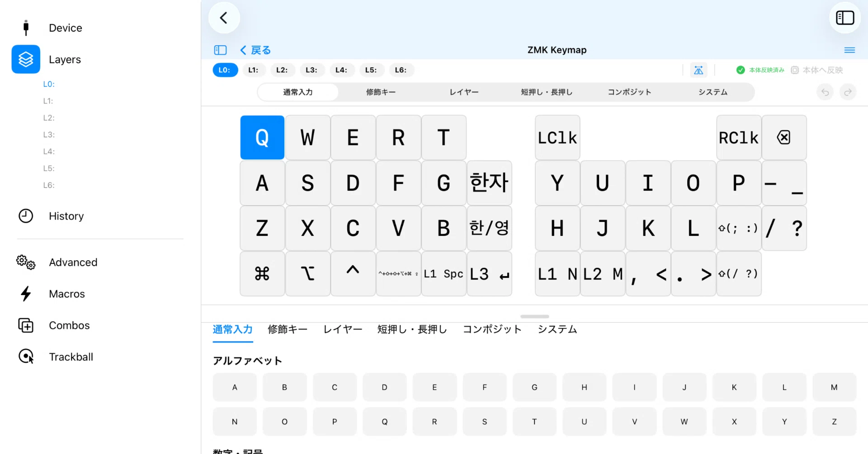Switch to layer L1 pill
Image resolution: width=868 pixels, height=454 pixels.
click(x=254, y=70)
